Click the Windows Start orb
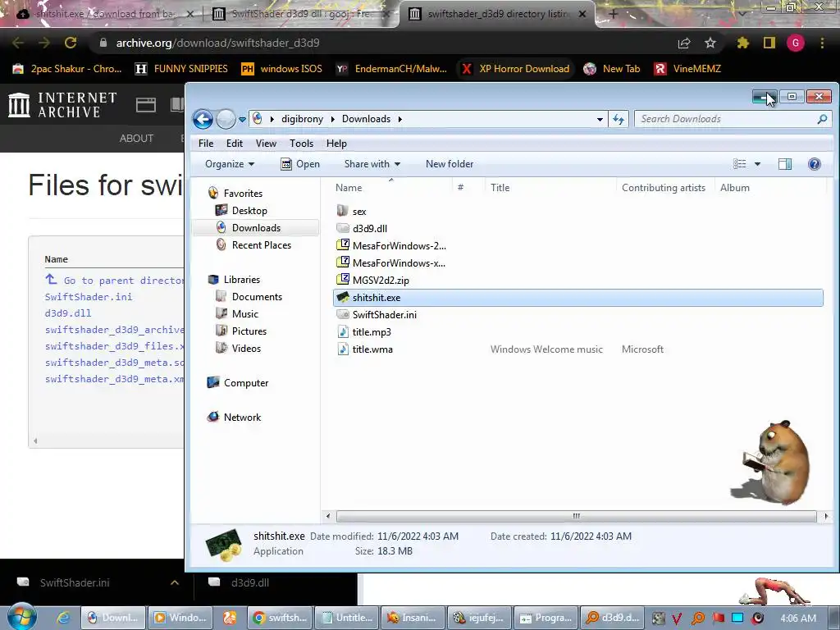The image size is (840, 630). [x=21, y=617]
